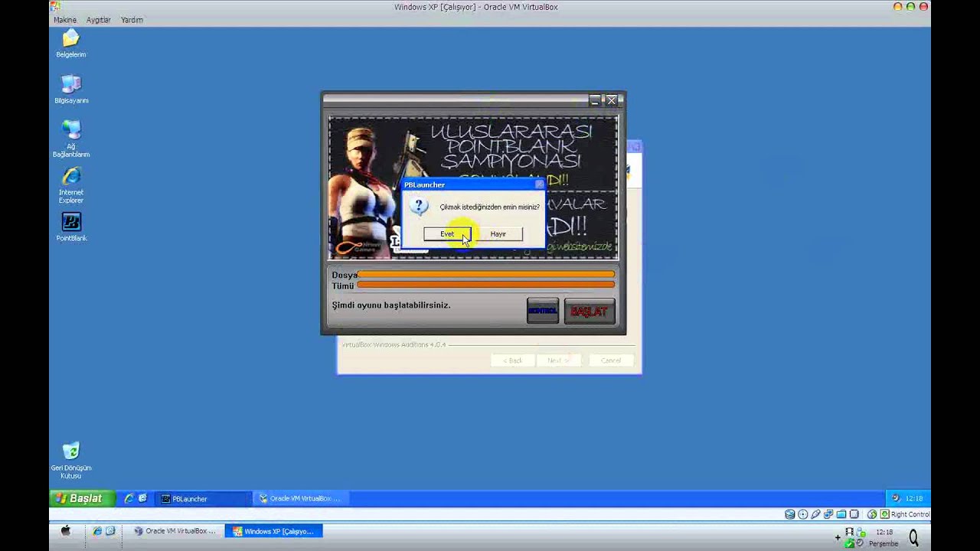The image size is (980, 551).
Task: Select the Bilgisayarım desktop icon
Action: [x=71, y=90]
